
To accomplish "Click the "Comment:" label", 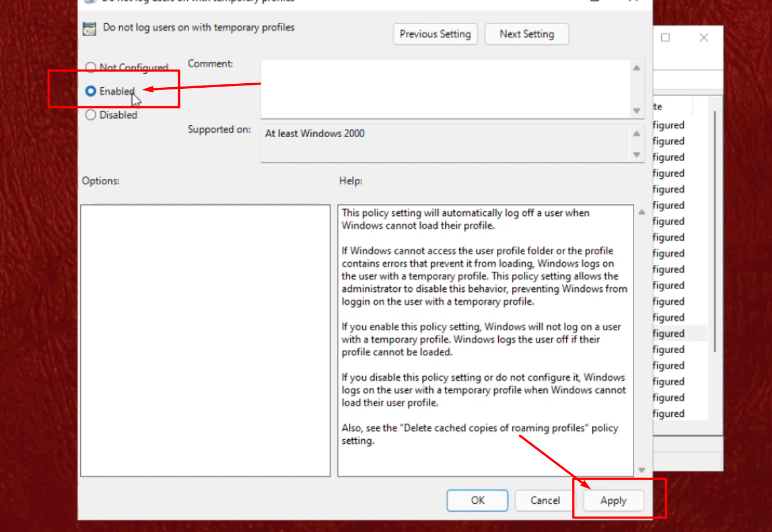I will 210,64.
